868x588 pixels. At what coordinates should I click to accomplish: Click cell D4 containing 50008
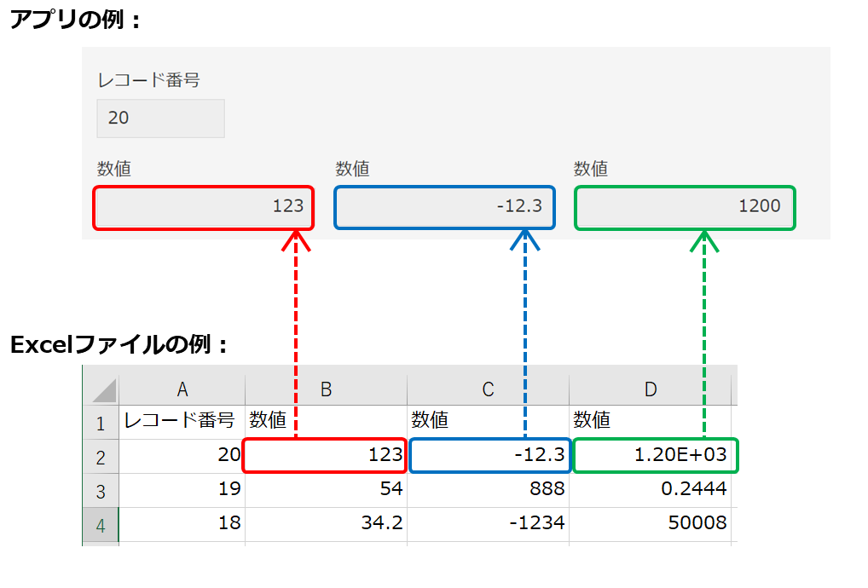651,524
